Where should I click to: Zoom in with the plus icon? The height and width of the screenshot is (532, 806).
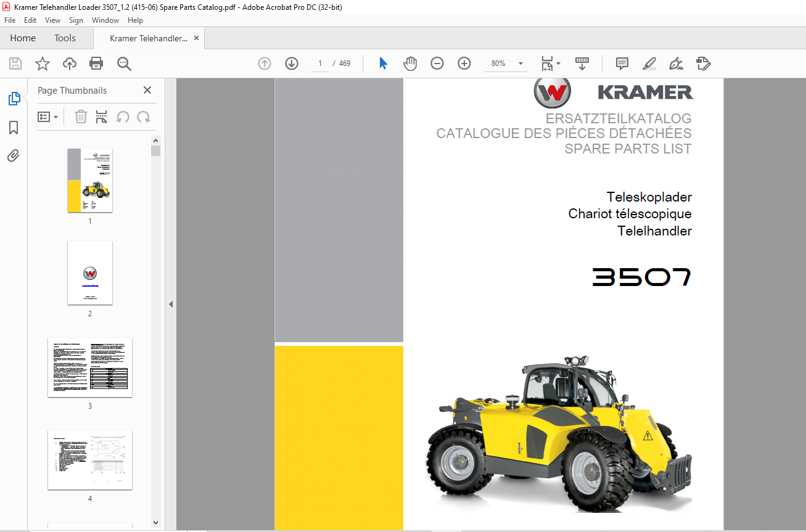tap(464, 63)
